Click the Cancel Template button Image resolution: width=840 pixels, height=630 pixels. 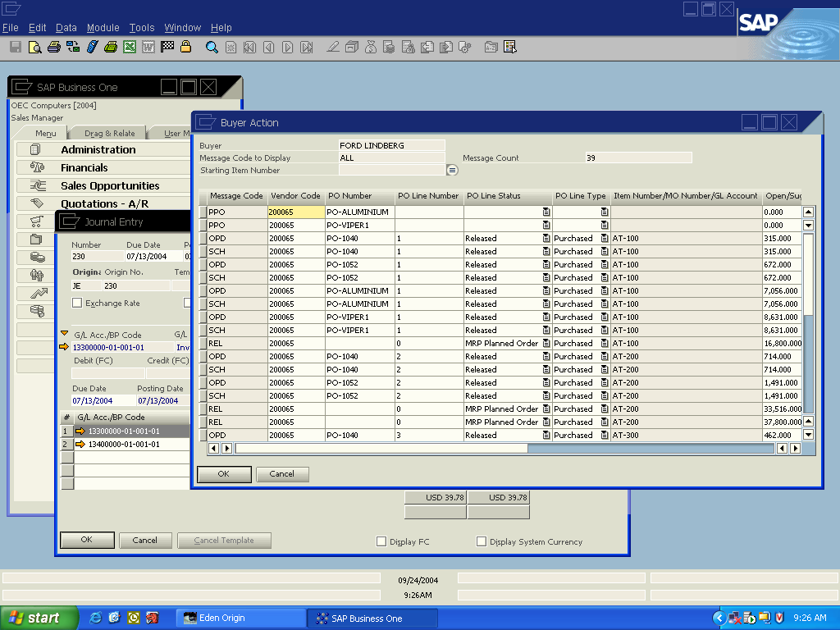pos(224,540)
